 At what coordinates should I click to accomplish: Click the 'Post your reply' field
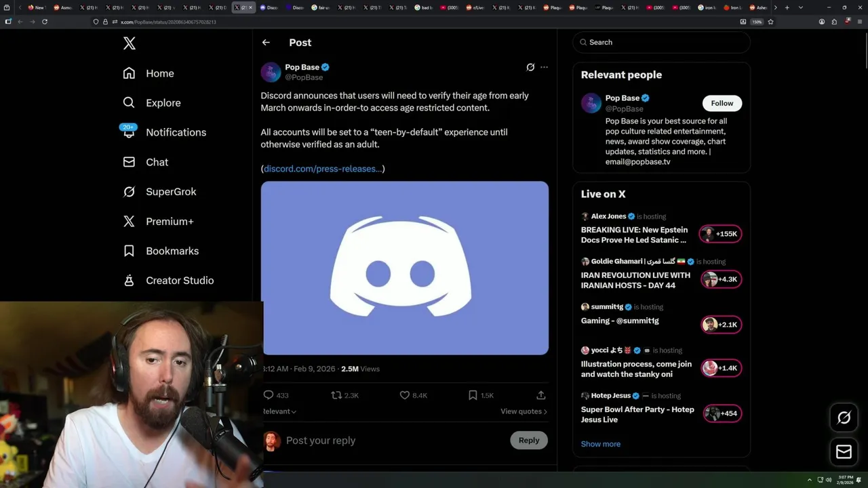point(395,441)
